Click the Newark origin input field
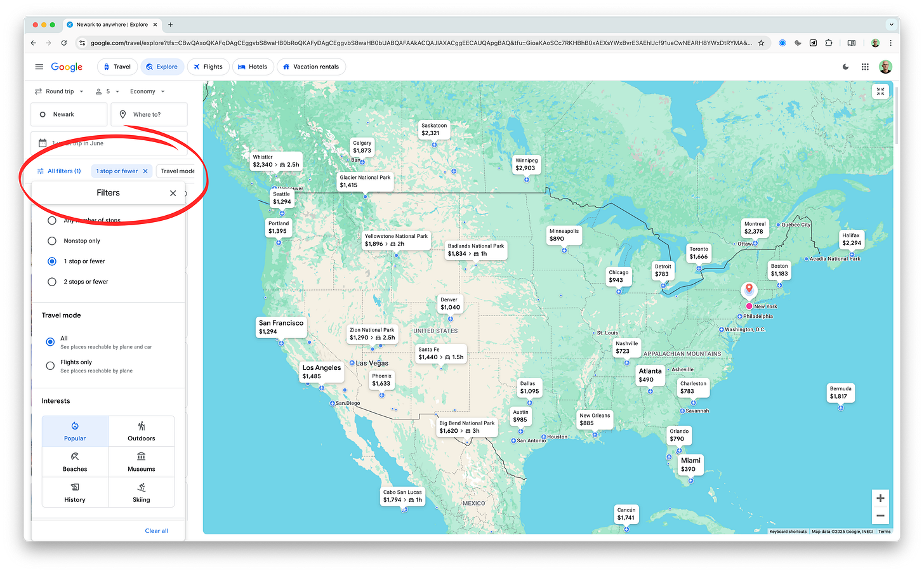 pyautogui.click(x=69, y=115)
